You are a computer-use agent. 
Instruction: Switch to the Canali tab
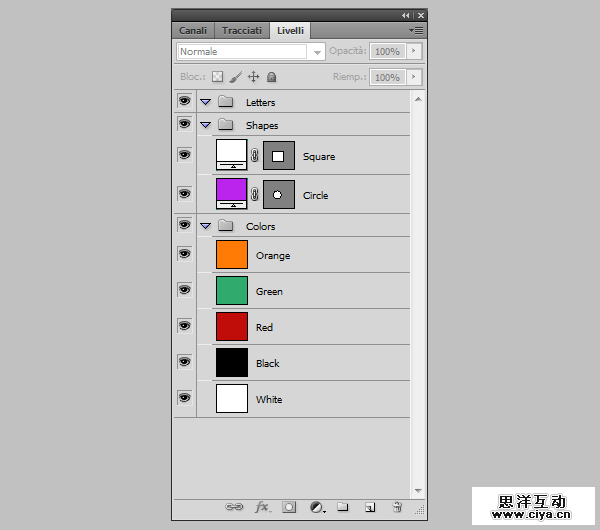(193, 30)
